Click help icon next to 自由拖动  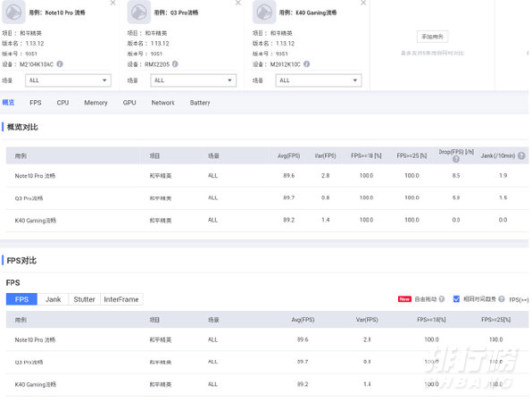click(x=442, y=298)
